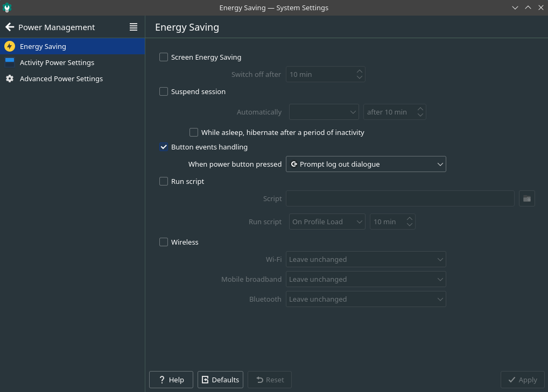Click the Energy Saving lightning icon
548x392 pixels.
(10, 46)
